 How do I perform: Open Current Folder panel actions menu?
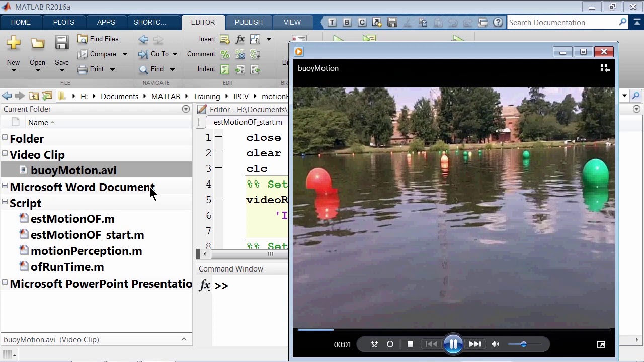pyautogui.click(x=186, y=109)
